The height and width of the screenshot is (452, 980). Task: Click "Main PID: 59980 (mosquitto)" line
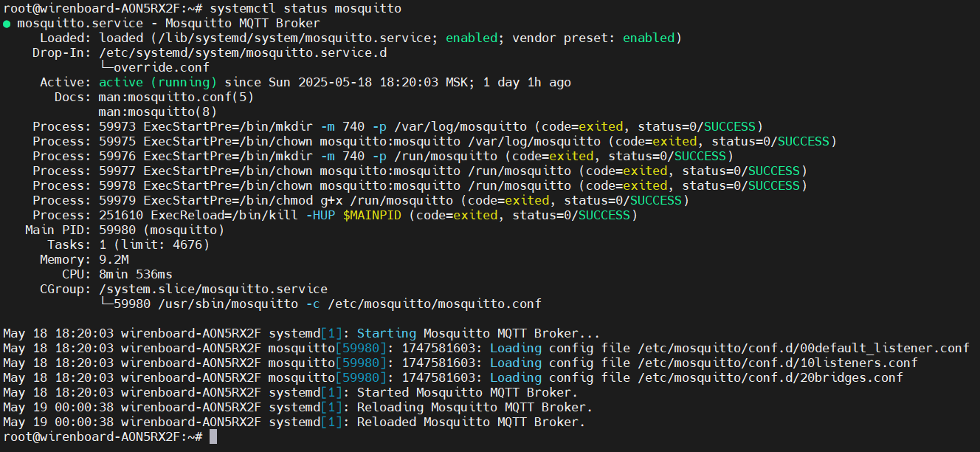point(125,230)
